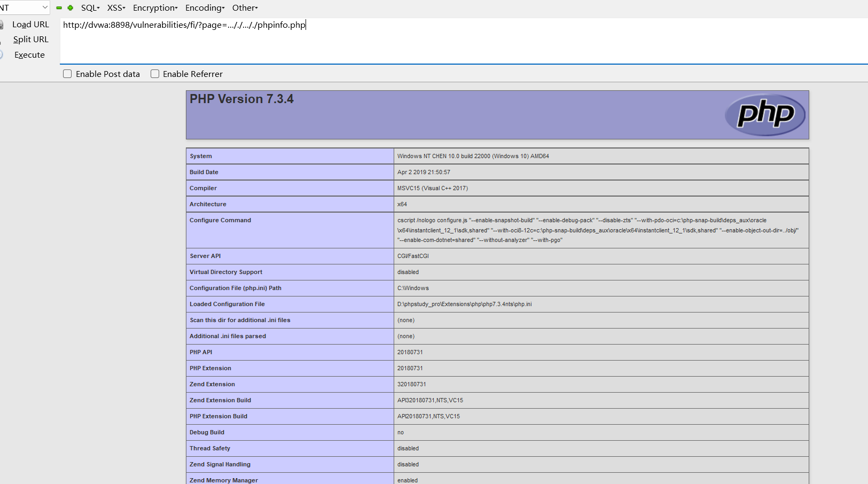Click the build date value Apr 2 2019
The image size is (868, 484).
[424, 172]
